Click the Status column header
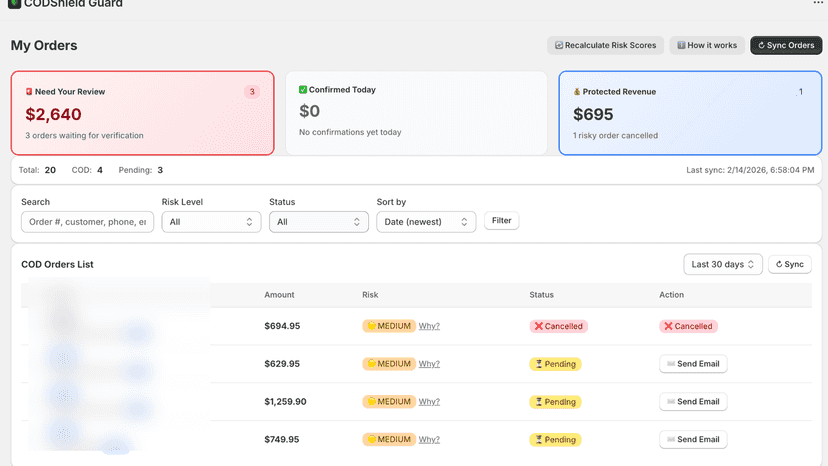828x466 pixels. (x=542, y=295)
